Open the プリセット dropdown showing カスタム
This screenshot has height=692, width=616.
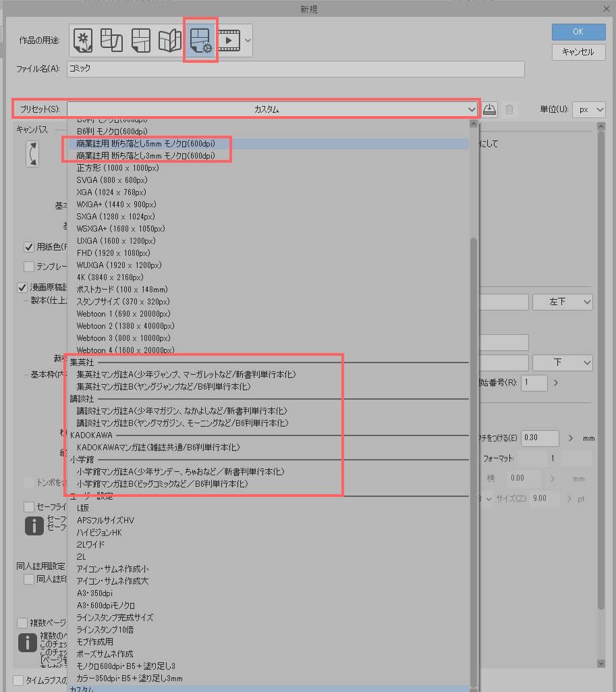tap(273, 109)
